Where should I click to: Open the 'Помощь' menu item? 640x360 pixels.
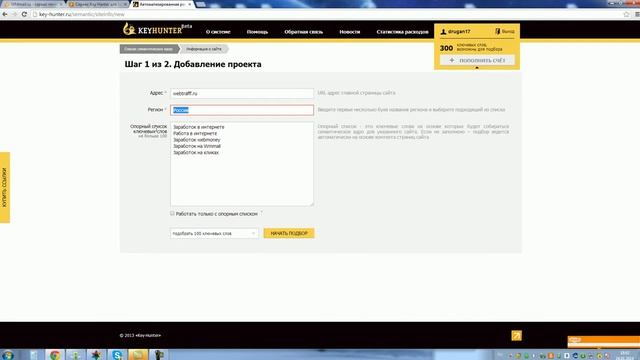257,31
